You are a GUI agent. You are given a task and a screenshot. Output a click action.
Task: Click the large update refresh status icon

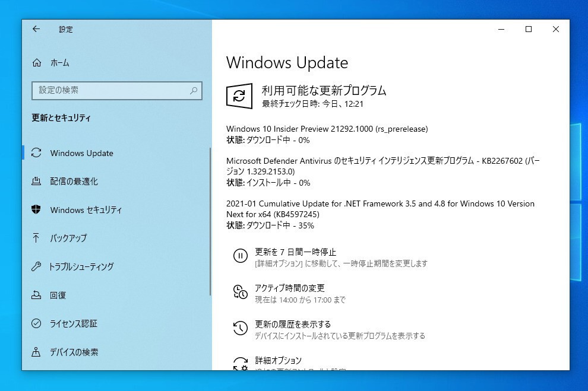[x=239, y=96]
